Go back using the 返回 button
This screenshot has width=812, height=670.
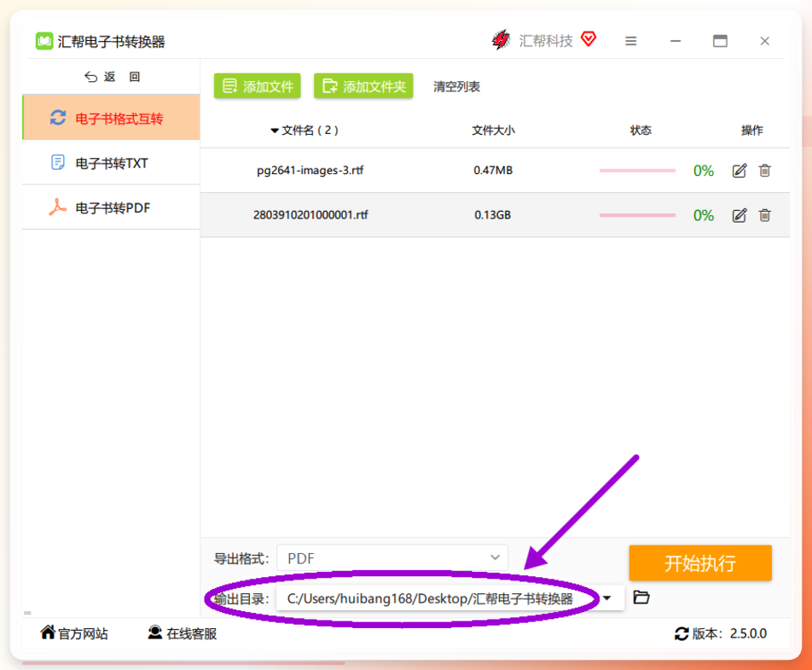point(112,77)
